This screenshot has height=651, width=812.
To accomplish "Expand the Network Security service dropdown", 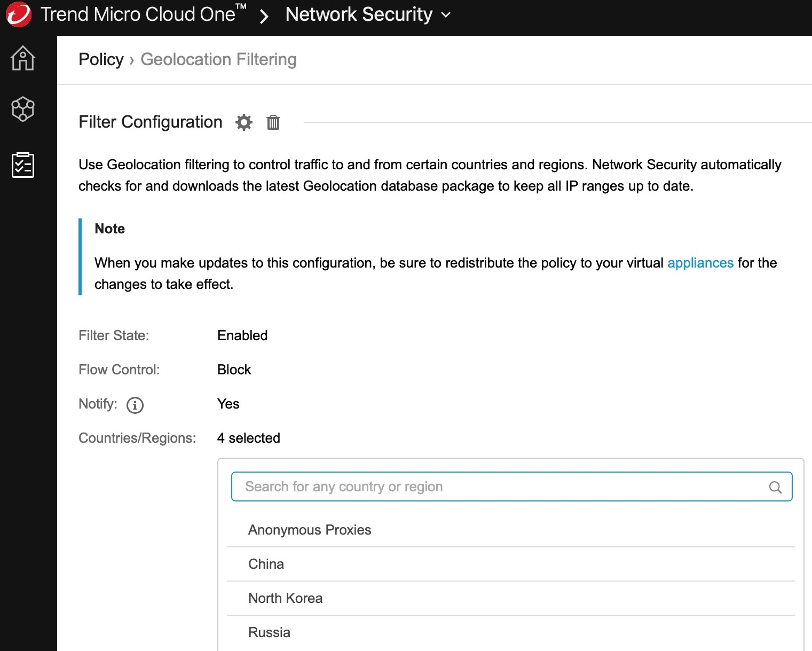I will (368, 14).
